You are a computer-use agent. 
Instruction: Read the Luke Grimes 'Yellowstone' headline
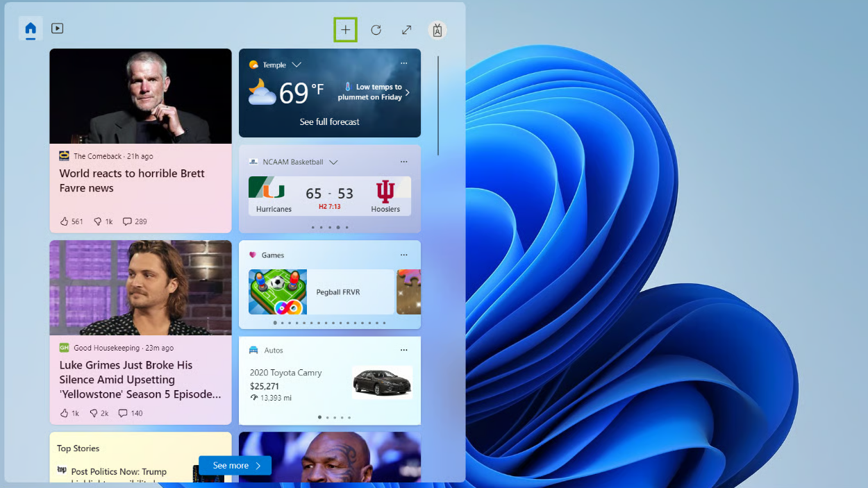[x=140, y=380]
